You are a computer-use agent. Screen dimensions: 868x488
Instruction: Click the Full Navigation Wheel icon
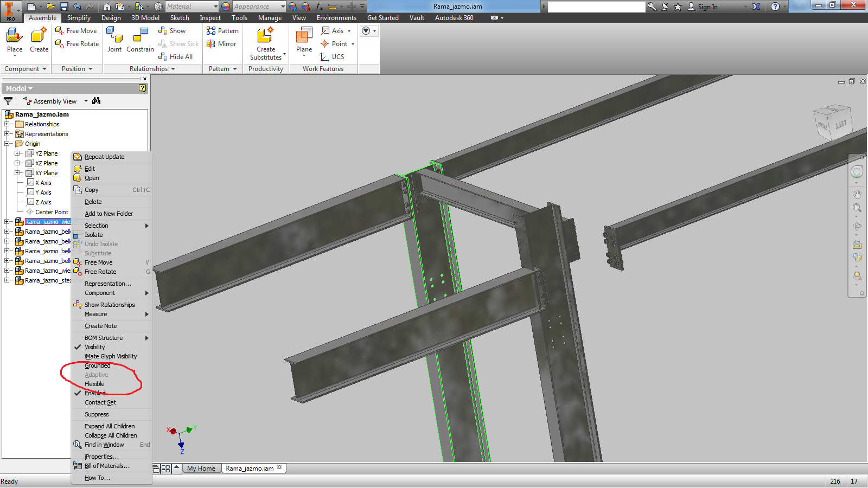coord(857,172)
